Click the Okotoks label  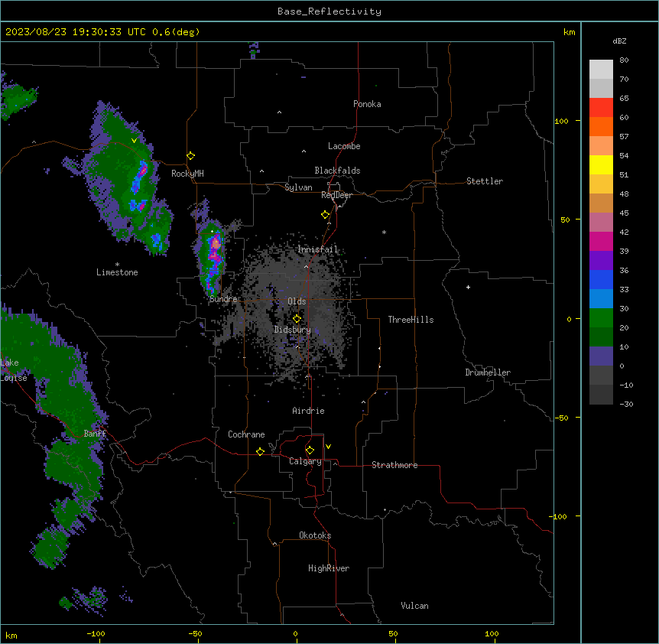pyautogui.click(x=315, y=535)
